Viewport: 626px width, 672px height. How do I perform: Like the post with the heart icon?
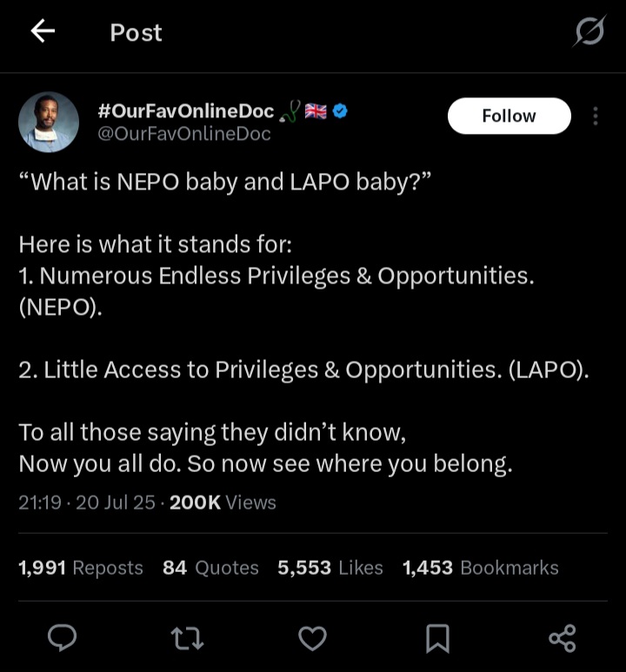(x=312, y=639)
